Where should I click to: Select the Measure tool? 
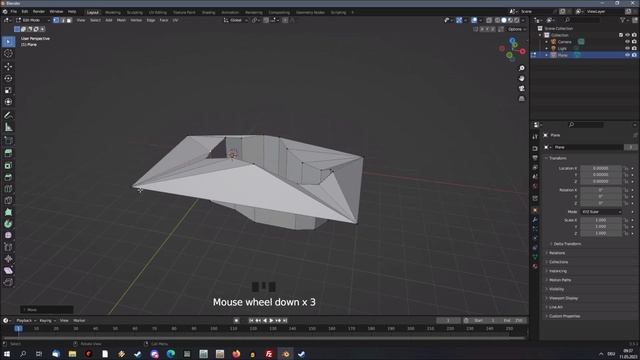click(x=8, y=127)
